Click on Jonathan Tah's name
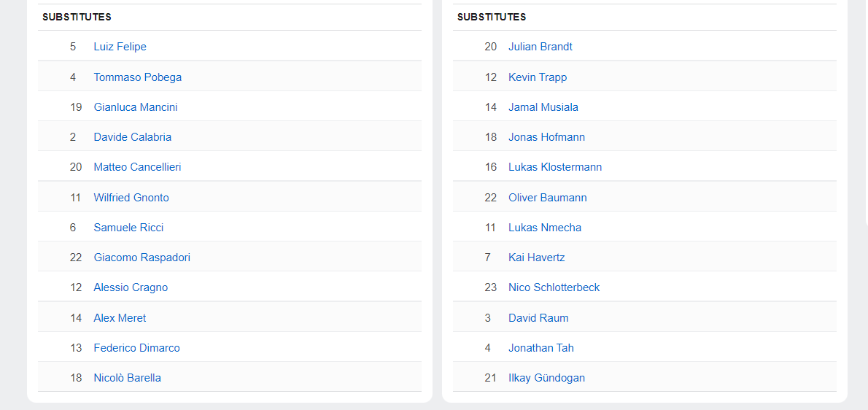The image size is (868, 410). tap(540, 348)
